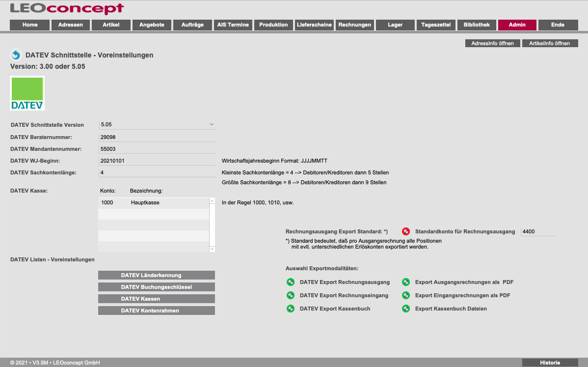
Task: Open the DATEV Kassen list
Action: click(157, 299)
